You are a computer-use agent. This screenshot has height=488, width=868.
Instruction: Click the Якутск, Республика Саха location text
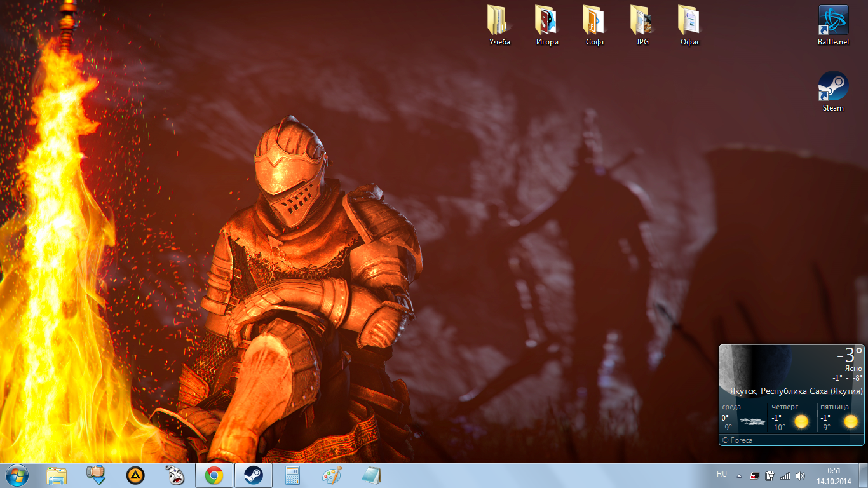(x=796, y=391)
